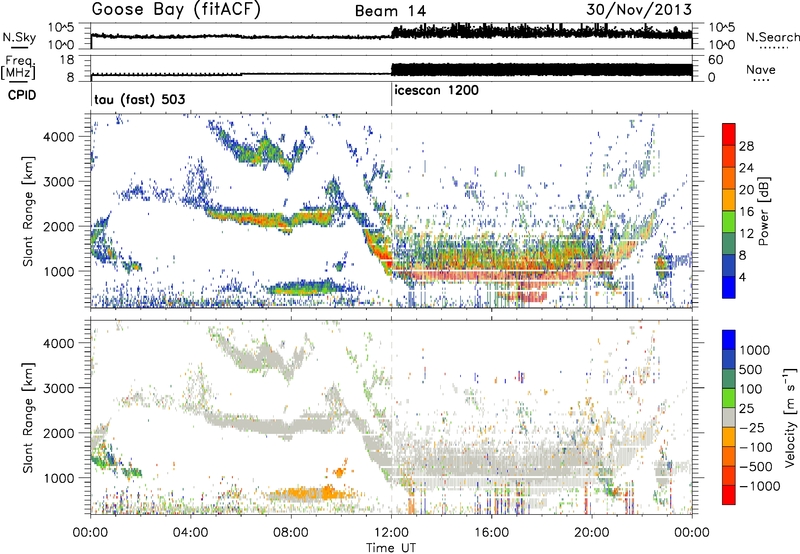Click the '08:00' time axis tick label
The height and width of the screenshot is (554, 800).
[291, 533]
